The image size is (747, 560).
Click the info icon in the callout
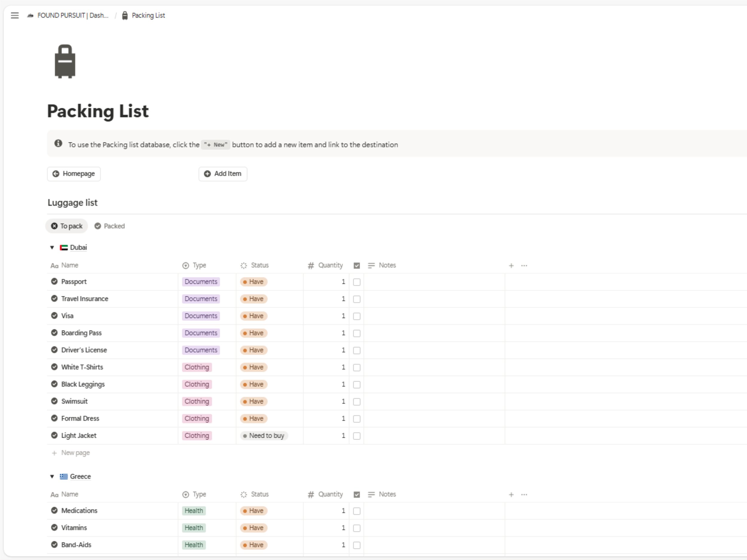(58, 143)
